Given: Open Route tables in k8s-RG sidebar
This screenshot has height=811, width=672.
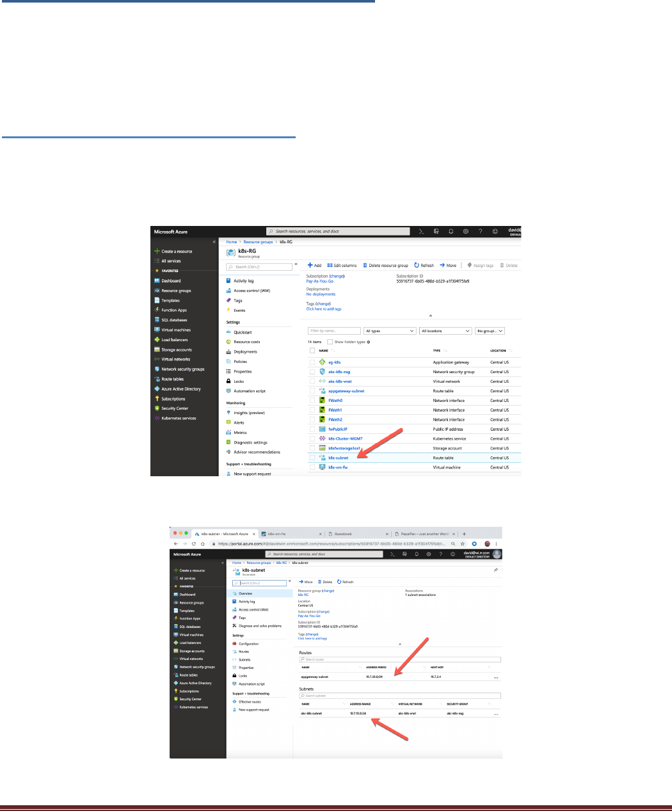Looking at the screenshot, I should [169, 379].
